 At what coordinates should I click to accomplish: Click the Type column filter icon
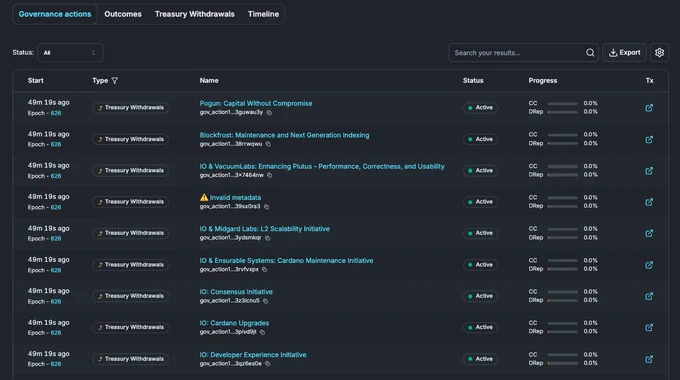[114, 81]
